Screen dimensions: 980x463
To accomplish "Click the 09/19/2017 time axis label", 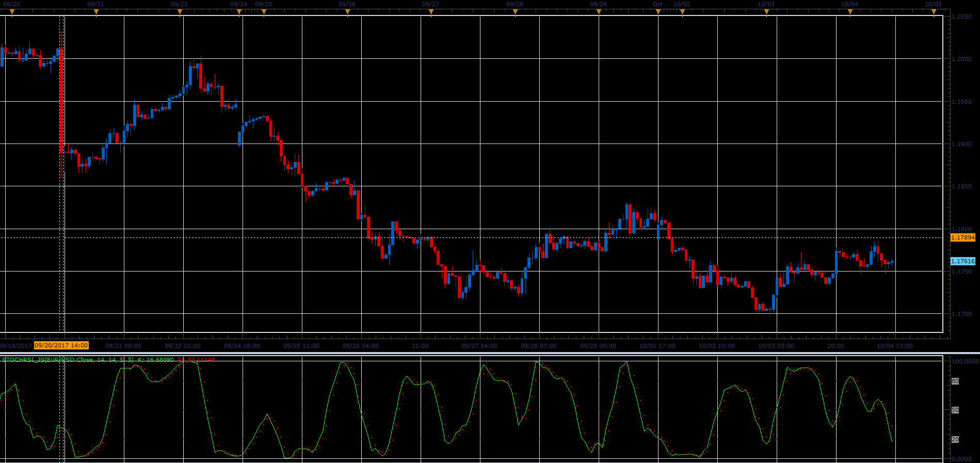I will pyautogui.click(x=15, y=346).
